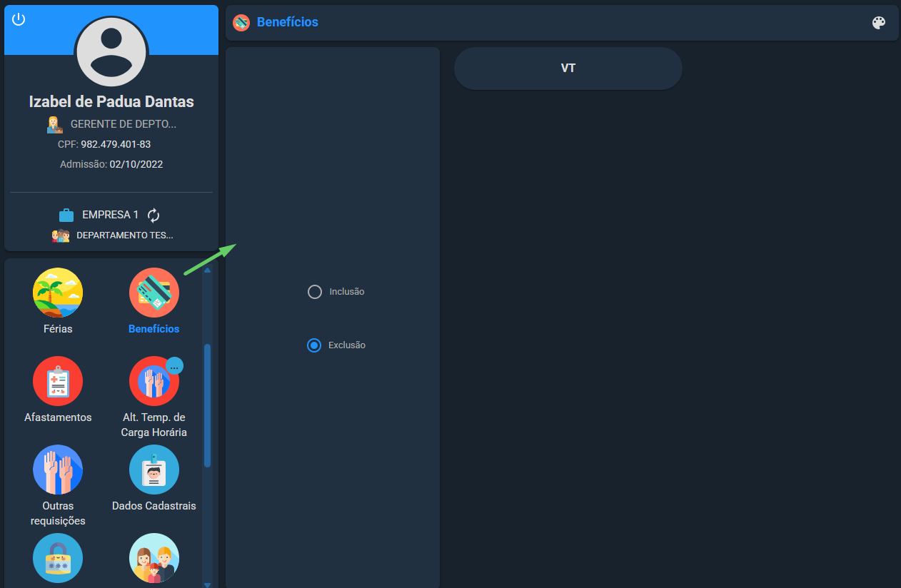Click the Benefícios header icon

tap(241, 22)
